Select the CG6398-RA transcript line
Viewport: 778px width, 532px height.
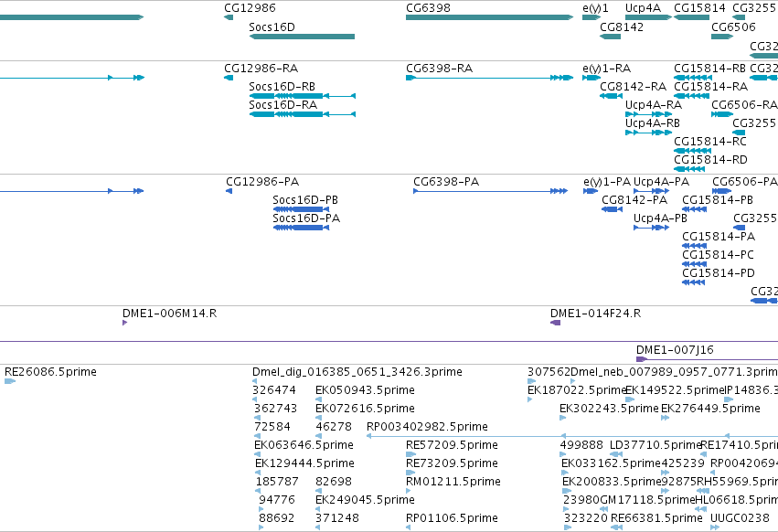click(489, 78)
